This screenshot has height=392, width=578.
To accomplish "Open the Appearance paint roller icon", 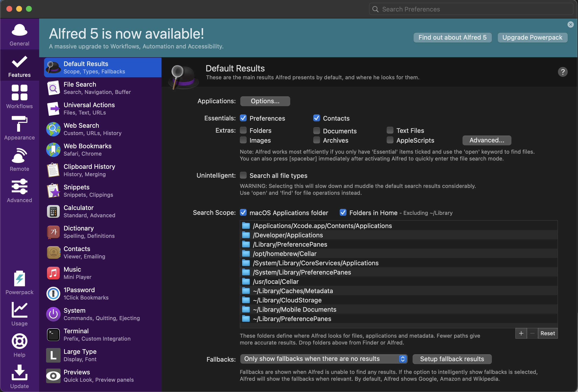I will (x=19, y=124).
